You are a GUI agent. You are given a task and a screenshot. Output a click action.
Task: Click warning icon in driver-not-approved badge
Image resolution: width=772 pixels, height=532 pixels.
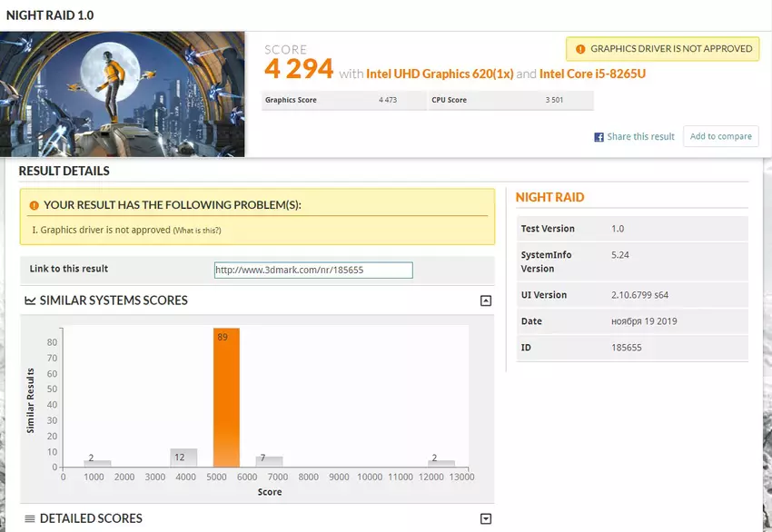[579, 49]
